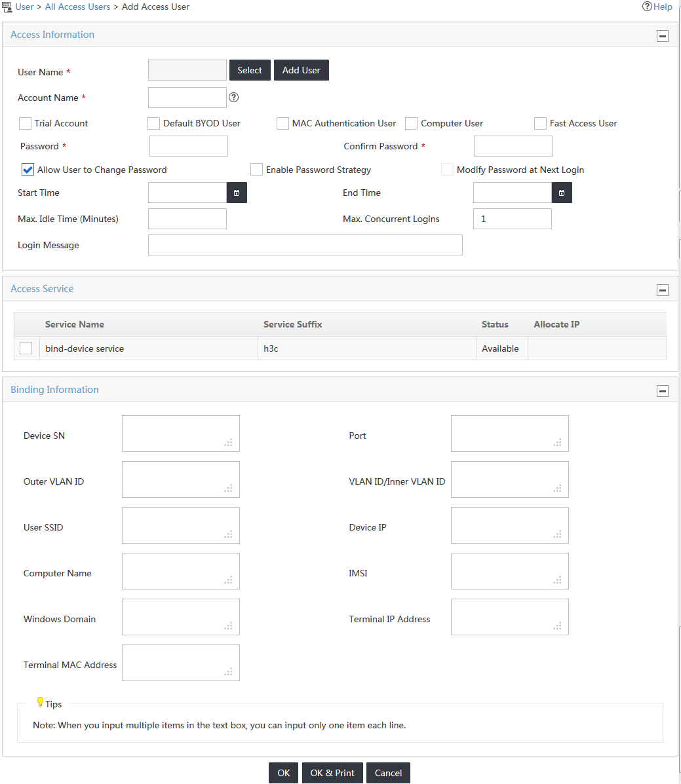
Task: Open the End Time calendar picker
Action: [x=562, y=193]
